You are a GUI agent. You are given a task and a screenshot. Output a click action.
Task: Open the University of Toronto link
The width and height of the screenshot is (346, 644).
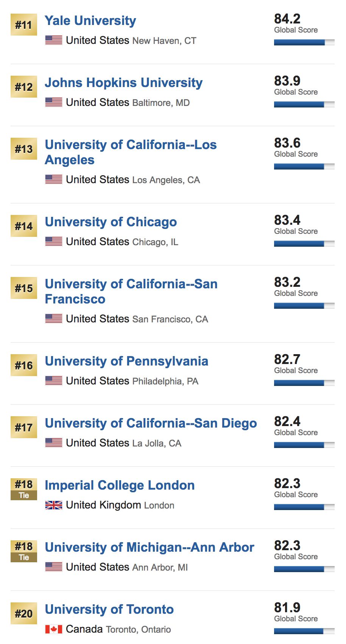[x=109, y=610]
